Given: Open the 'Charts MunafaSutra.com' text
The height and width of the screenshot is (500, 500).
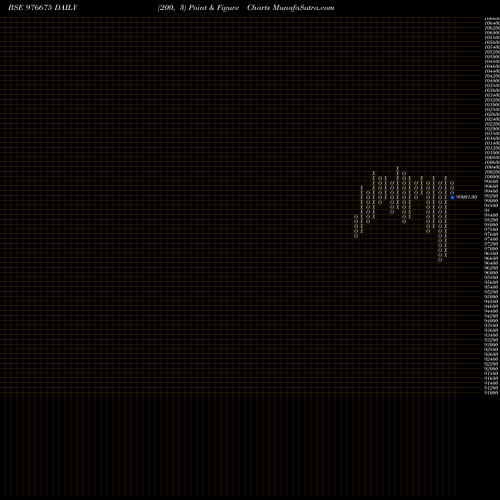Looking at the screenshot, I should (291, 8).
